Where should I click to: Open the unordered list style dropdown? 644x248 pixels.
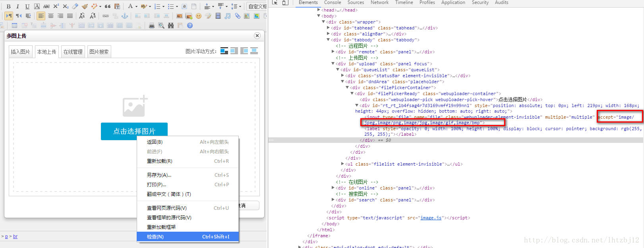click(177, 6)
